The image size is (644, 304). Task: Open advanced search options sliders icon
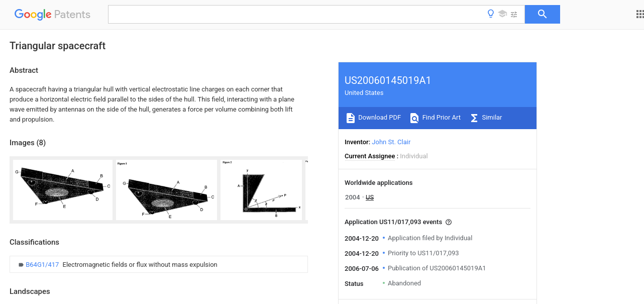(x=514, y=15)
